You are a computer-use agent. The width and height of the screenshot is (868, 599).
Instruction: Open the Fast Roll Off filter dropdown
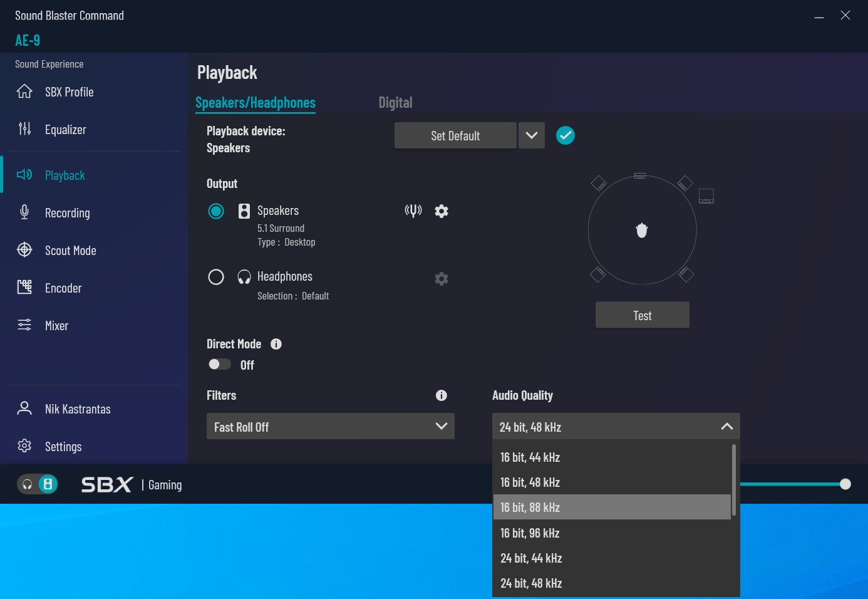pyautogui.click(x=331, y=426)
